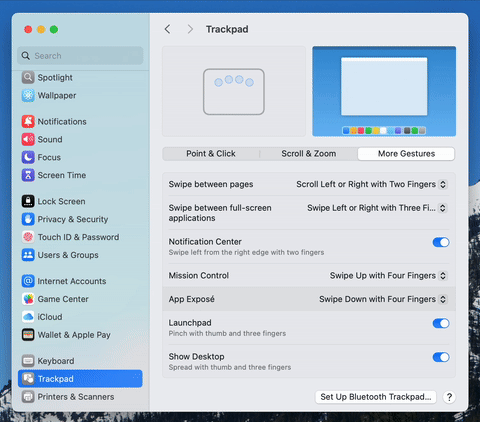The height and width of the screenshot is (422, 480).
Task: Select the More Gestures tab
Action: point(406,154)
